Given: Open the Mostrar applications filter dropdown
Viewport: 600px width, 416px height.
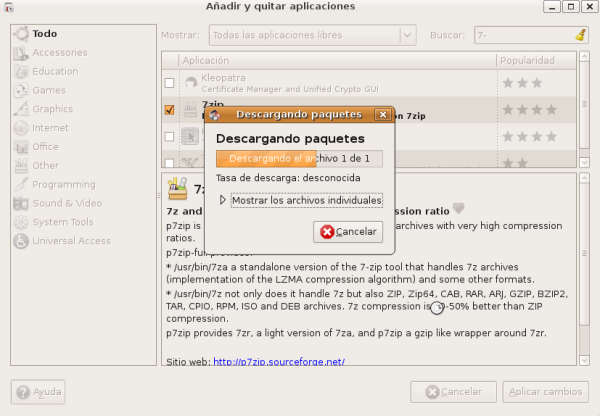Looking at the screenshot, I should pyautogui.click(x=312, y=35).
